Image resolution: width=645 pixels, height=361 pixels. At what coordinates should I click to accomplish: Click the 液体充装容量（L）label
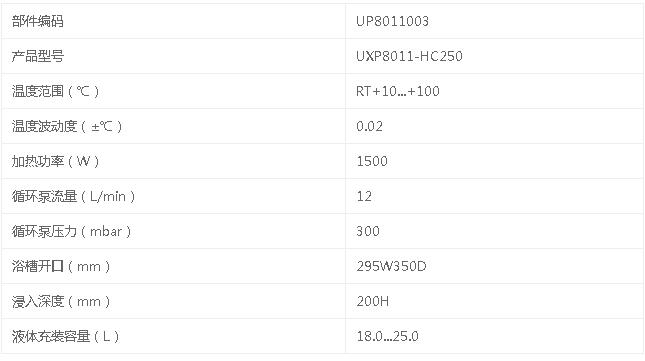(65, 336)
